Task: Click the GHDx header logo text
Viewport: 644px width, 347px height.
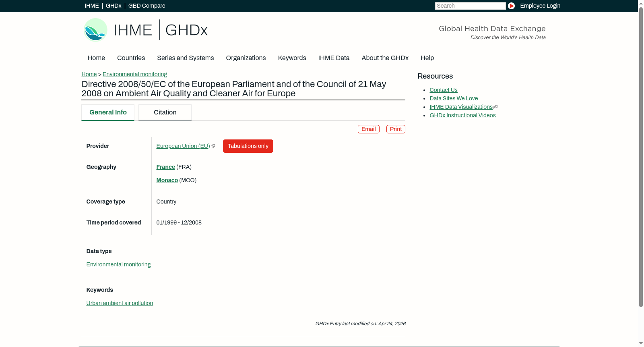Action: pyautogui.click(x=186, y=30)
